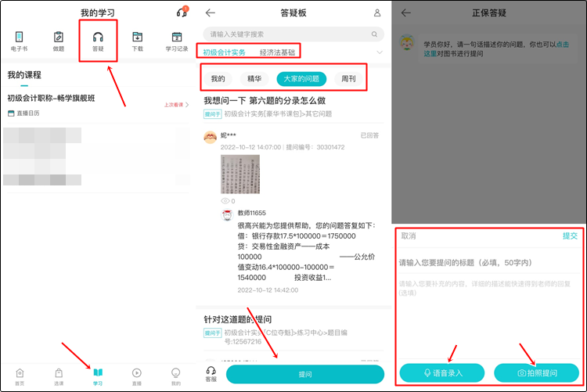Go to 首页 home tab
The height and width of the screenshot is (392, 587).
coord(20,376)
